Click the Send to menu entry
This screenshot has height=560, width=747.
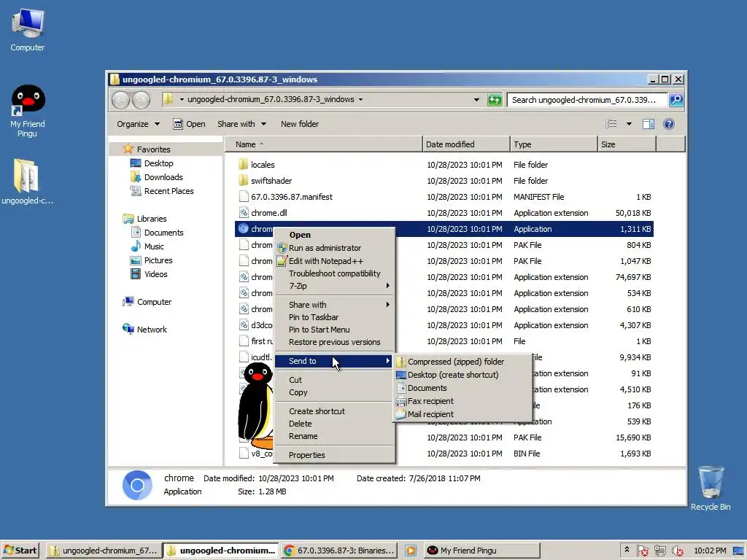tap(334, 361)
